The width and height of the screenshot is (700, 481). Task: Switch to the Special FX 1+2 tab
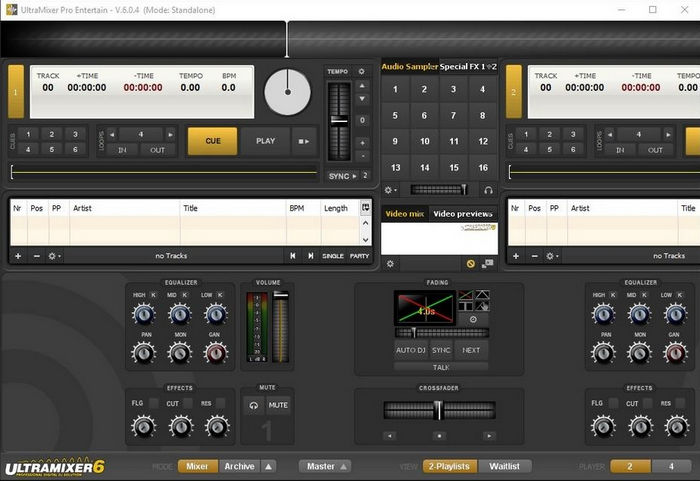tap(468, 67)
